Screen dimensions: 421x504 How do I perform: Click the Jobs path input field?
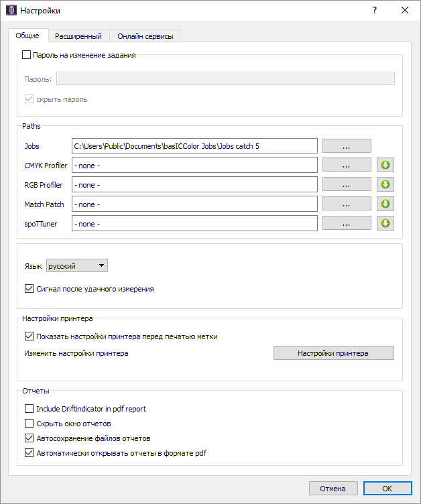[194, 146]
